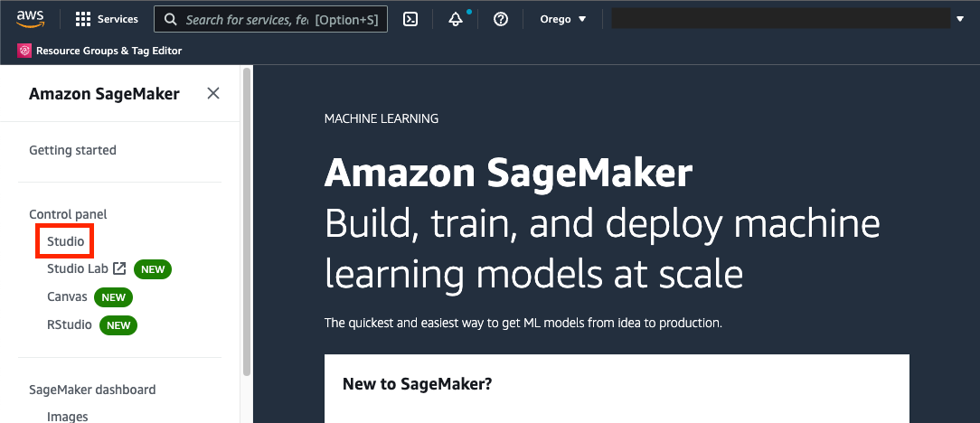Click the SageMaker dashboard sidebar heading
This screenshot has width=980, height=423.
pyautogui.click(x=92, y=390)
